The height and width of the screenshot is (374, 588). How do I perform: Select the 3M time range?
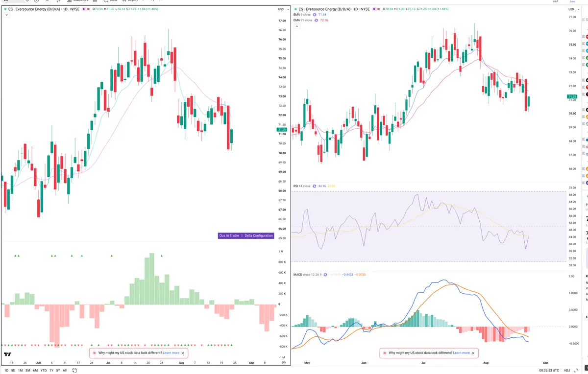point(28,371)
